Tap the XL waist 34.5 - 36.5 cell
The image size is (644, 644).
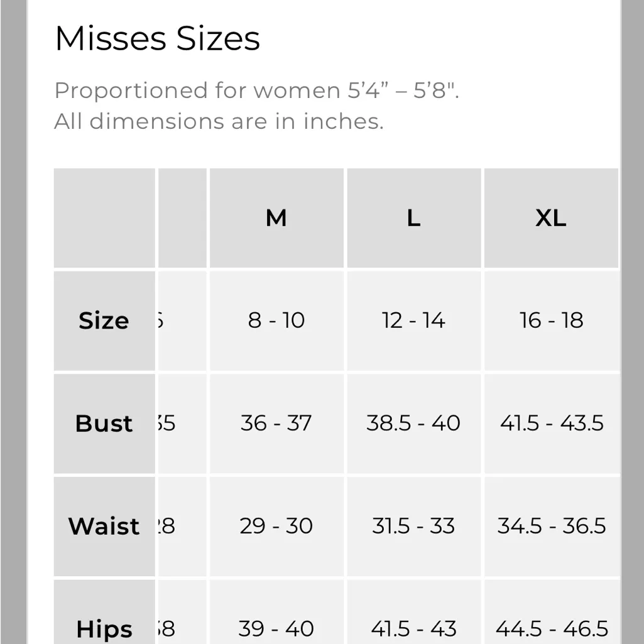[x=551, y=526]
